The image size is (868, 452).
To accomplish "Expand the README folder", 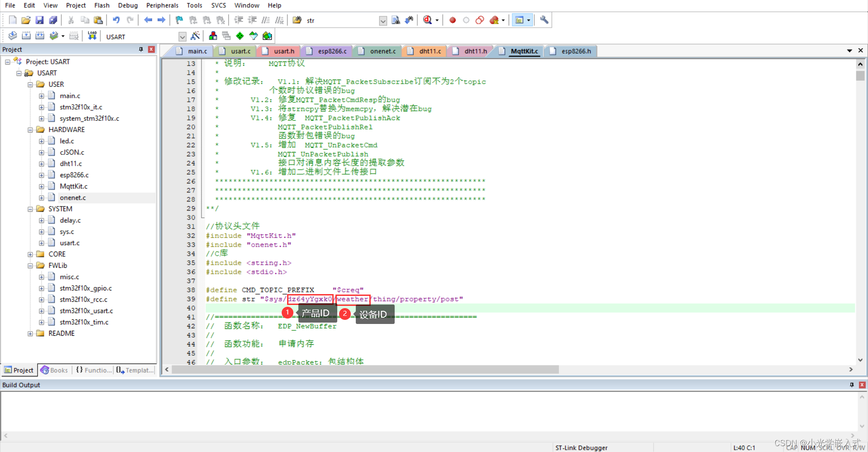I will tap(30, 333).
